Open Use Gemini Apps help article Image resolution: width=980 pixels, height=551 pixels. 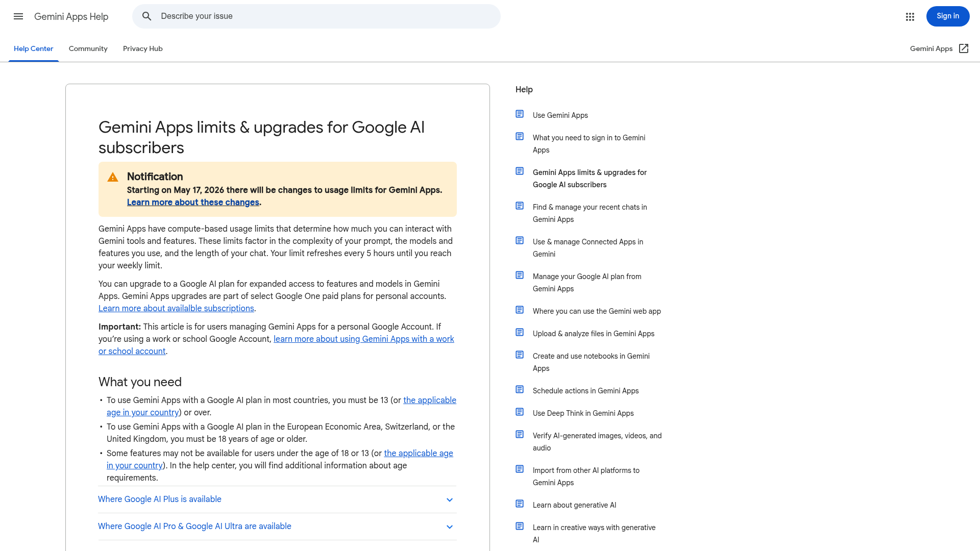[x=560, y=115]
